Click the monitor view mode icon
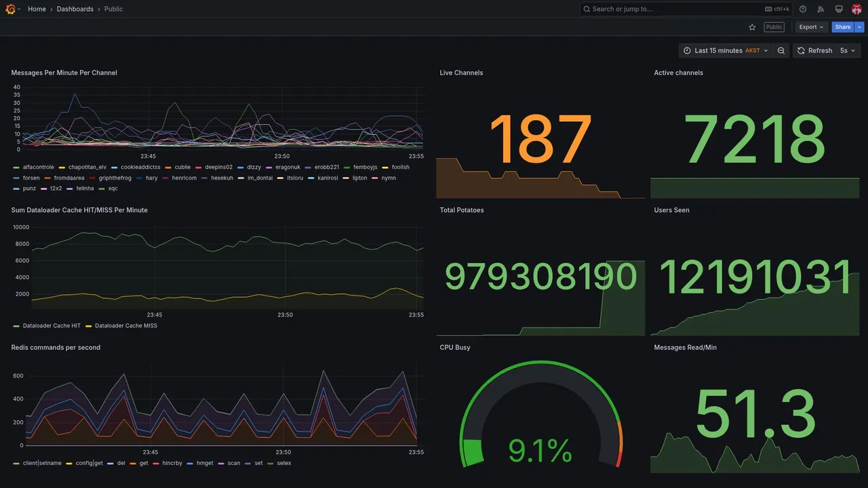868x488 pixels. pos(839,9)
